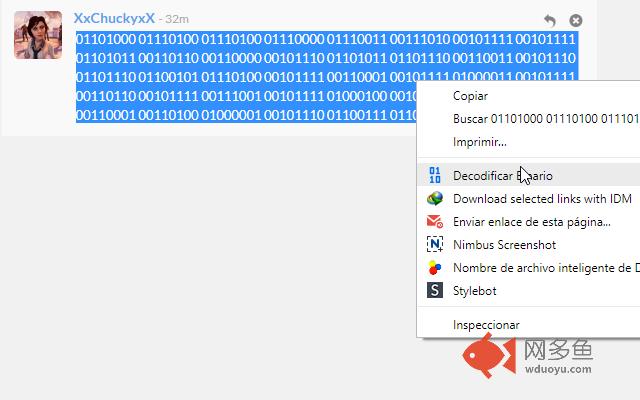640x400 pixels.
Task: Delete the comment with the X icon
Action: point(576,20)
